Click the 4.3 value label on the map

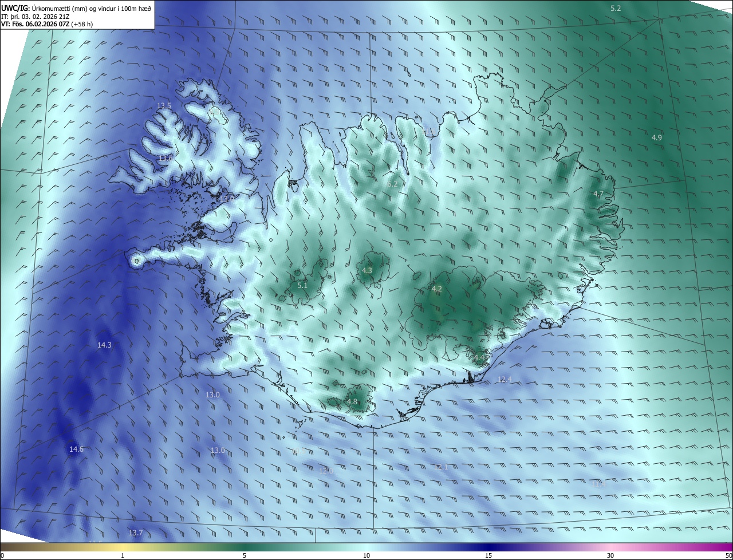click(x=367, y=270)
